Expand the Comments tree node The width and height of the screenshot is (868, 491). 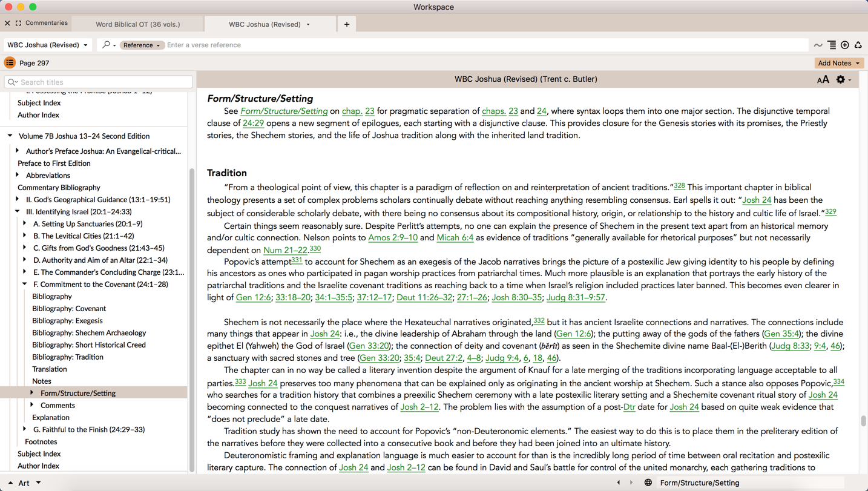(x=31, y=405)
